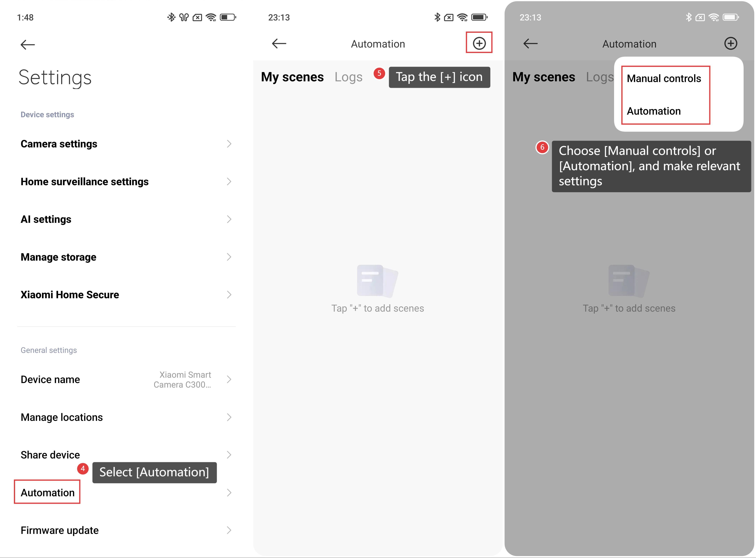Tap the plus icon in the middle Automation screen
Viewport: 756px width, 558px height.
point(479,43)
